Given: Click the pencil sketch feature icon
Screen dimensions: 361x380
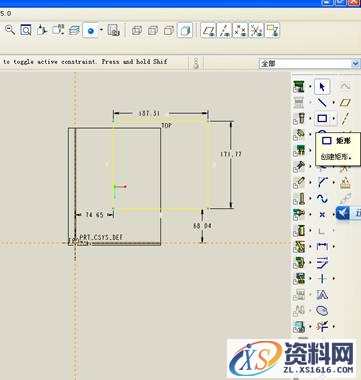Looking at the screenshot, I should coord(299,183).
